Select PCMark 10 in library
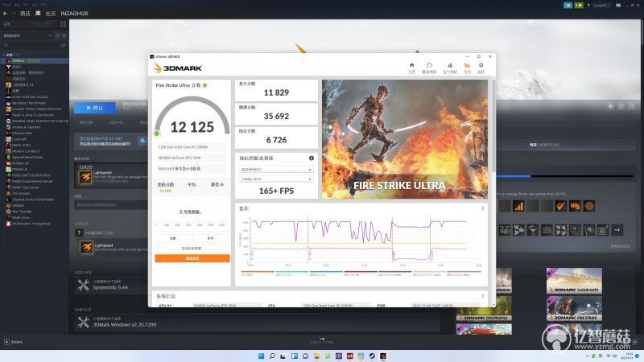This screenshot has height=362, width=644. [20, 163]
